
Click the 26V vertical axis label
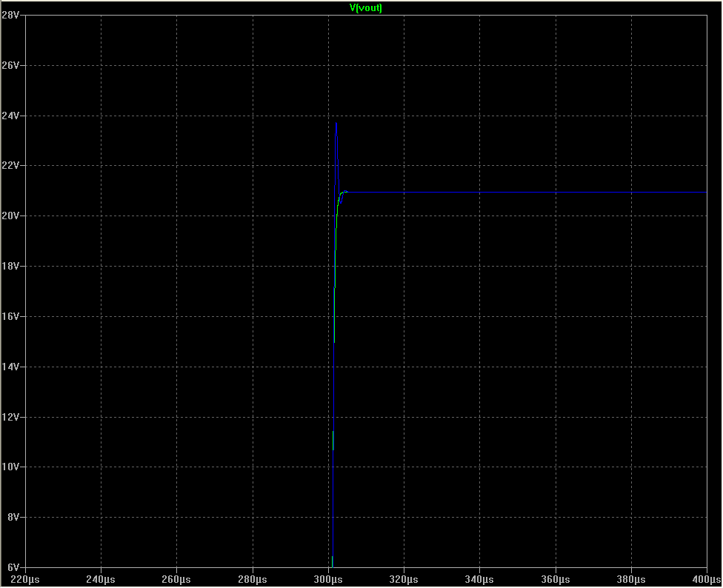pyautogui.click(x=10, y=65)
